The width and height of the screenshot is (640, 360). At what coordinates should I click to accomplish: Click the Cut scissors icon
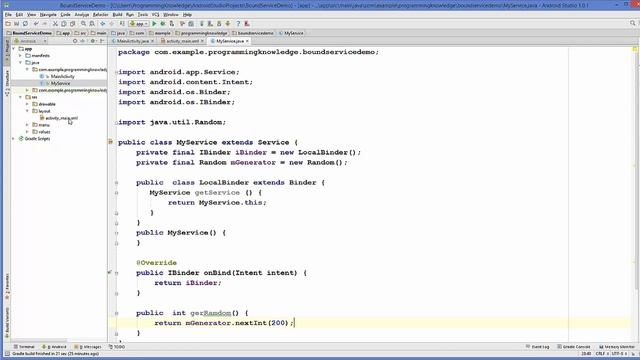tap(55, 24)
